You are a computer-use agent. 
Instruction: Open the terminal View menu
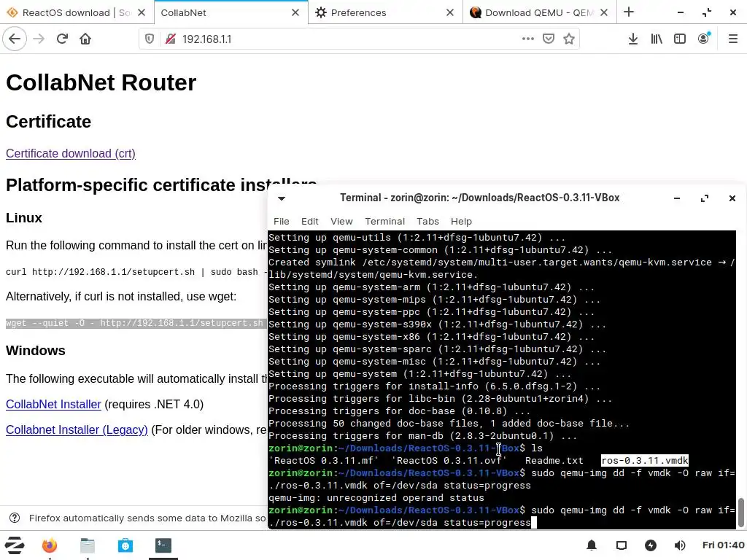(x=341, y=222)
